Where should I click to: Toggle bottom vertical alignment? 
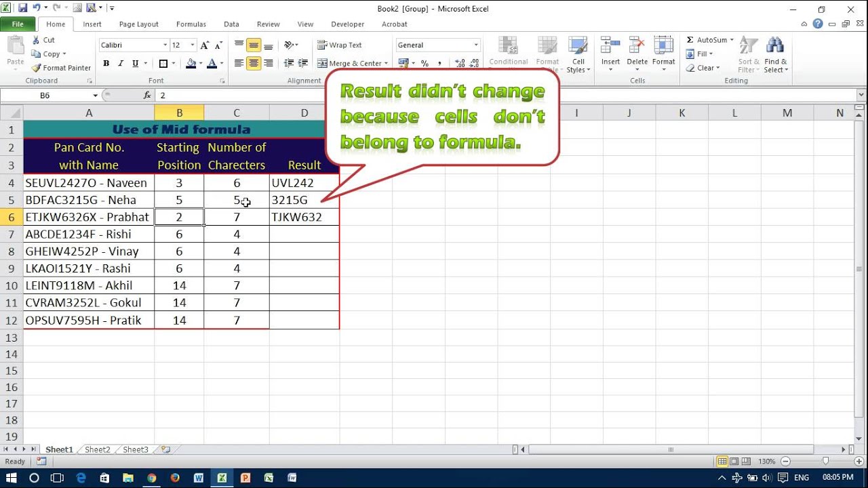pyautogui.click(x=269, y=45)
